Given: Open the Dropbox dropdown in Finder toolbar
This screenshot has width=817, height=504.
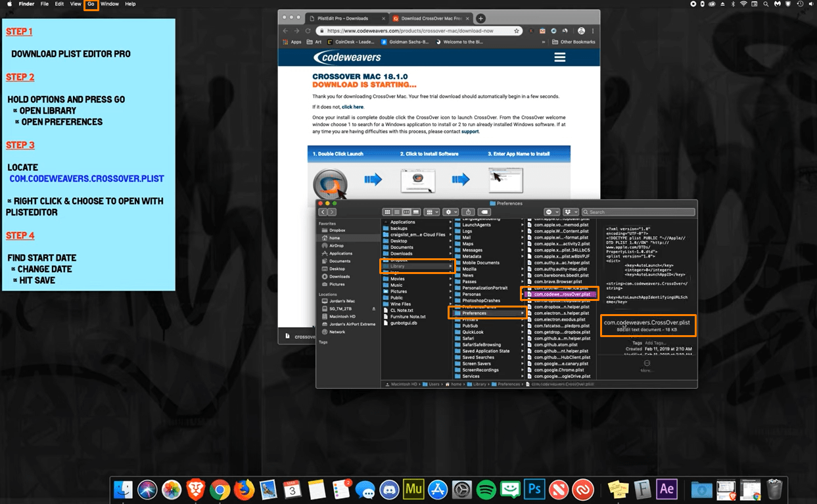Looking at the screenshot, I should coord(571,212).
